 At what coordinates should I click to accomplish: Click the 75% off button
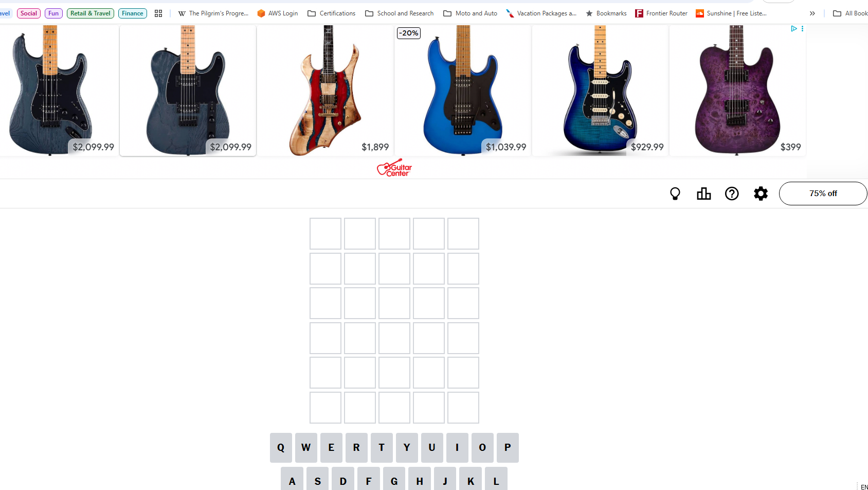point(823,194)
